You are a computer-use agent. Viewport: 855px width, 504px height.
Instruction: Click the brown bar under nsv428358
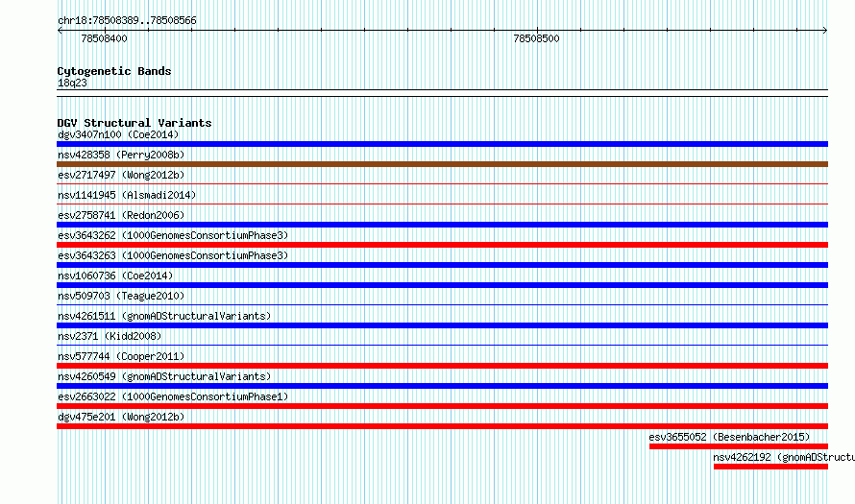pyautogui.click(x=442, y=164)
